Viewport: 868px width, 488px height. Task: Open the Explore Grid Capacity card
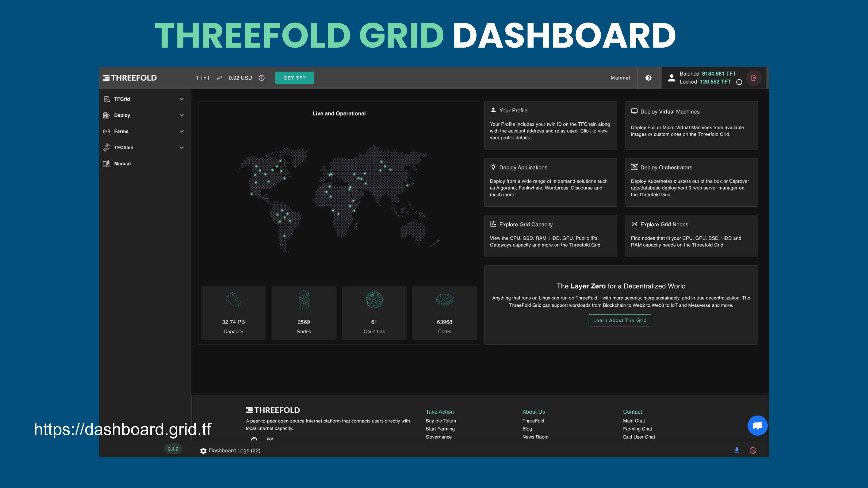click(x=551, y=236)
